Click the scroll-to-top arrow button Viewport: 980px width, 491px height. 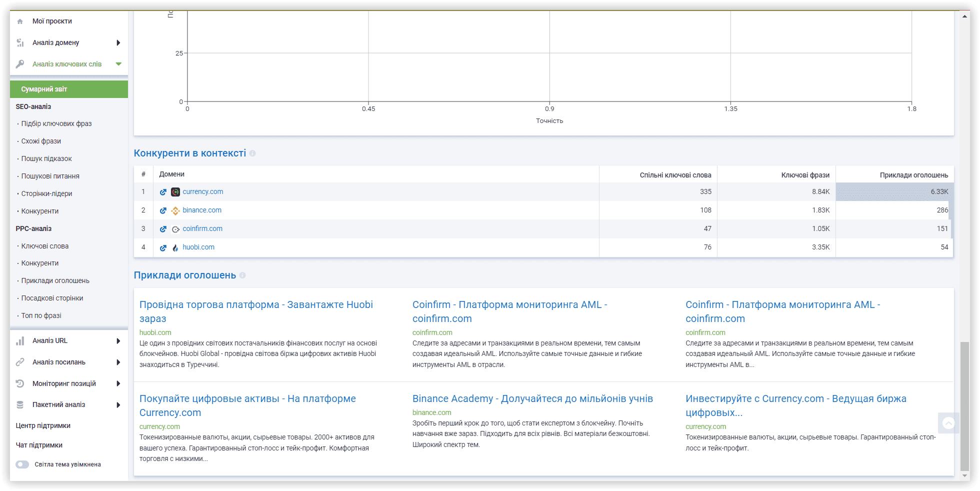pos(948,423)
